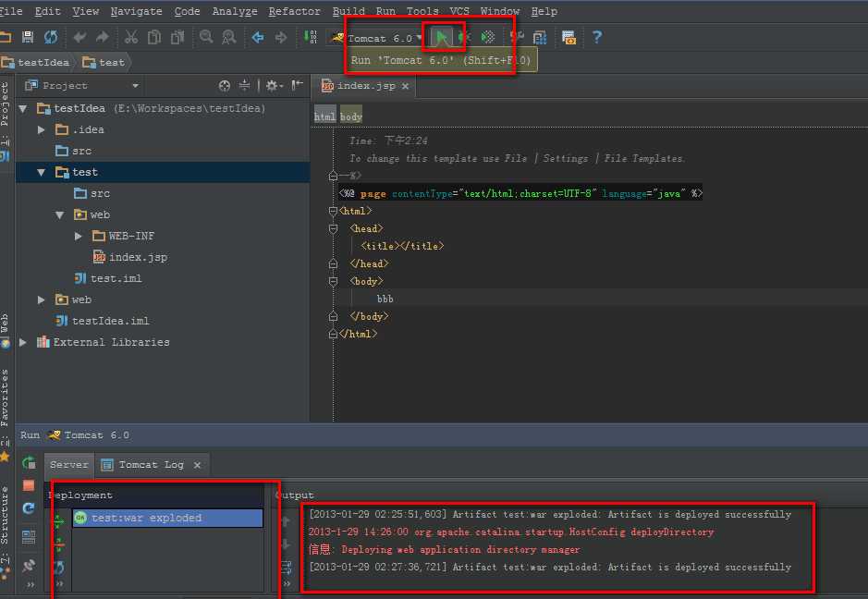Click the Save All toolbar icon

(x=28, y=37)
